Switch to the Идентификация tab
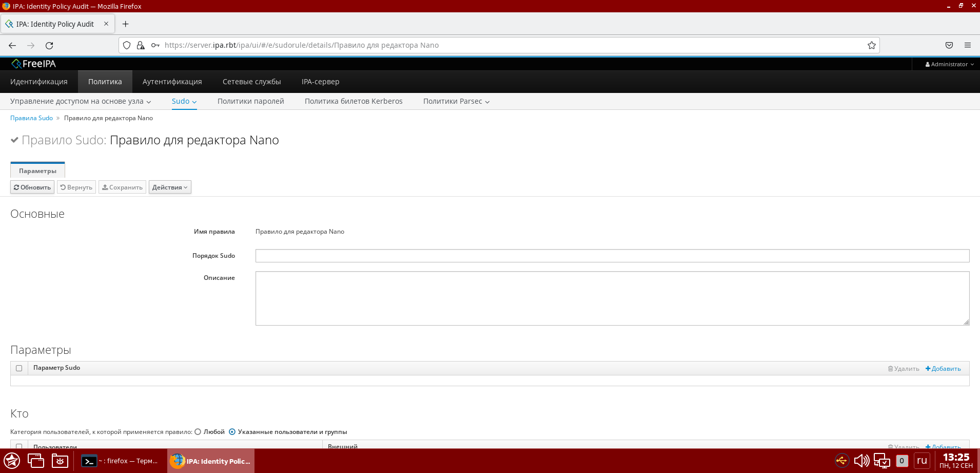980x473 pixels. tap(39, 82)
